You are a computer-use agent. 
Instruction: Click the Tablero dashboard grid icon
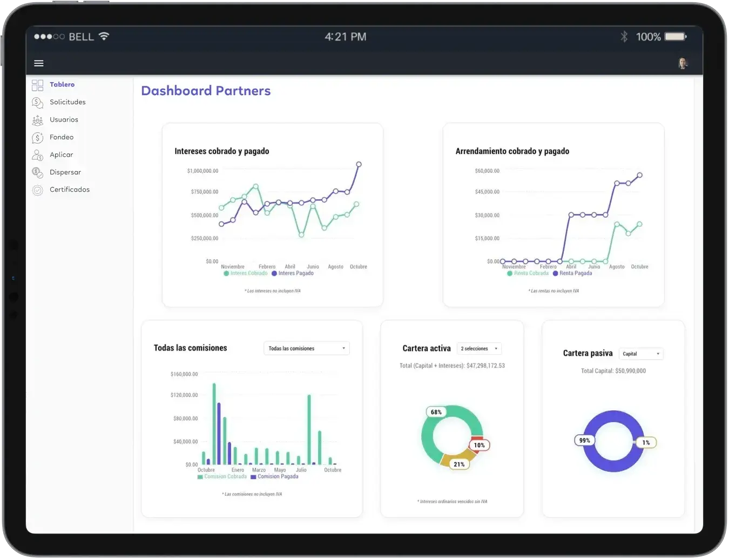[37, 85]
